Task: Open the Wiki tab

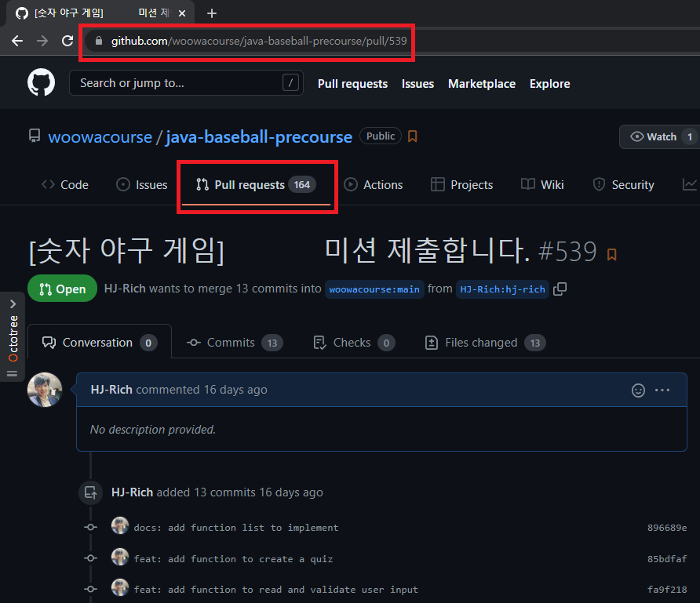Action: pos(542,184)
